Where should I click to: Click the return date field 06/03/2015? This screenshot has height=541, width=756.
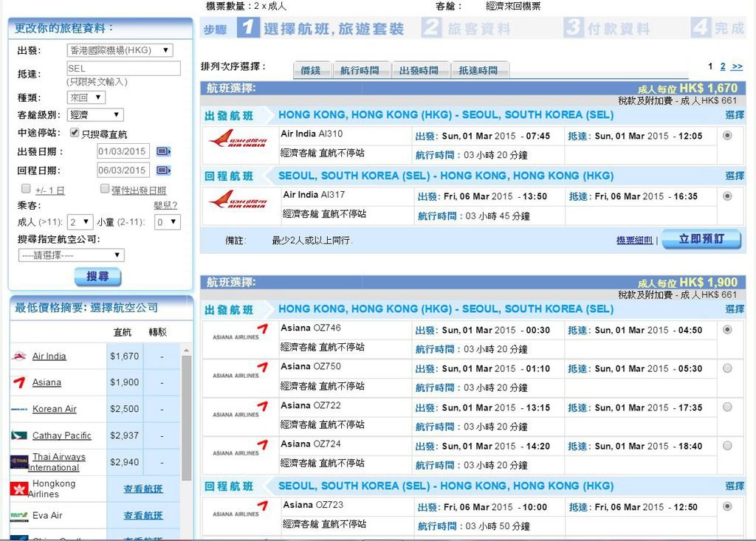tap(123, 170)
